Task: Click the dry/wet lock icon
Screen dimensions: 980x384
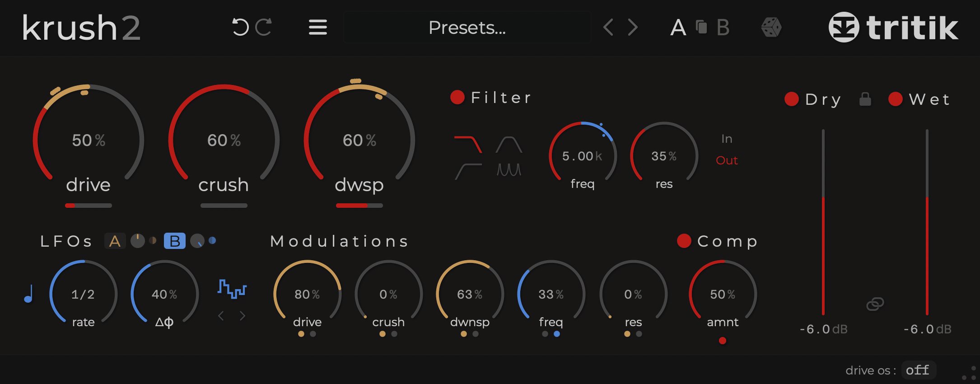Action: point(865,99)
